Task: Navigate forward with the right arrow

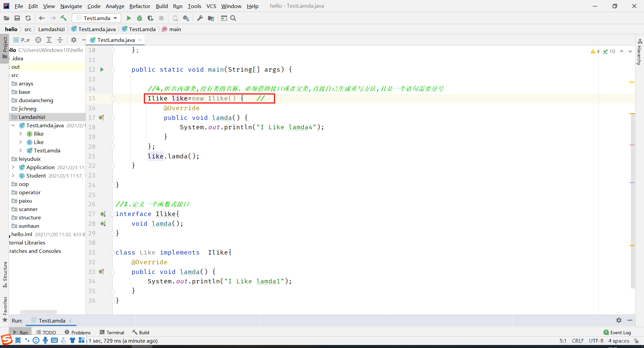Action: [x=53, y=18]
